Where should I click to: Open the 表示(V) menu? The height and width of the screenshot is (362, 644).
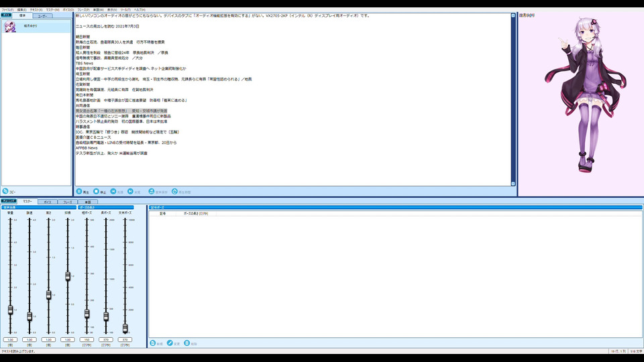pos(112,9)
